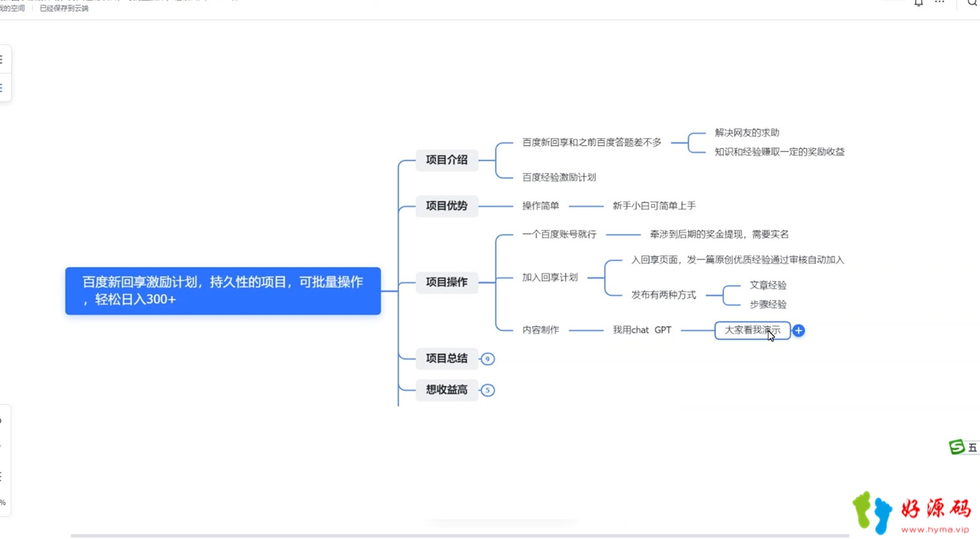Click the search magnifier icon
This screenshot has height=539, width=980.
(972, 3)
